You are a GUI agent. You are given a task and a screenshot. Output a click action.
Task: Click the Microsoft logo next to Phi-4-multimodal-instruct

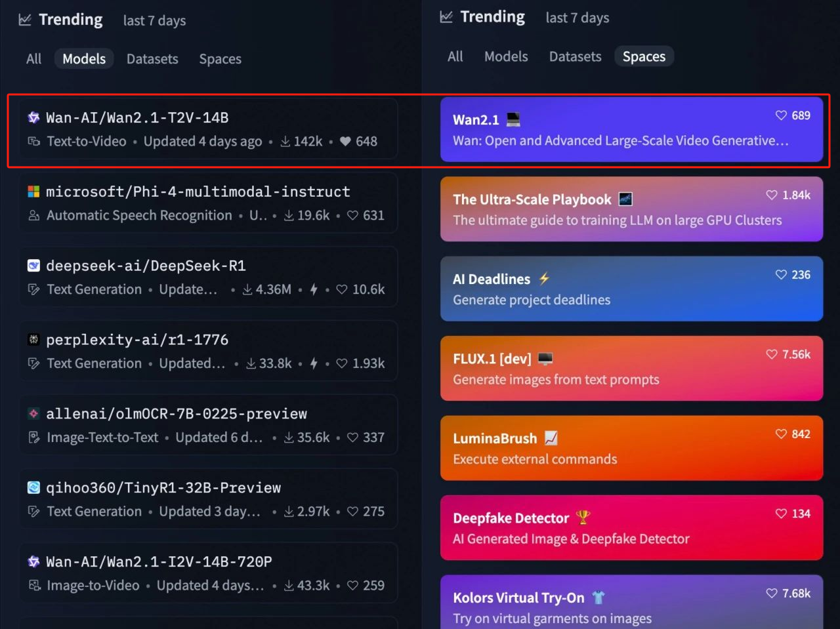coord(33,192)
